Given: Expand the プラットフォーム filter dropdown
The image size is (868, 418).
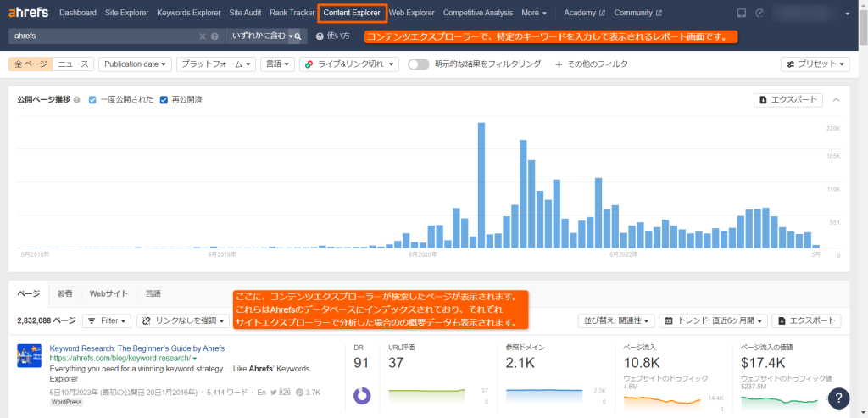Looking at the screenshot, I should (217, 64).
